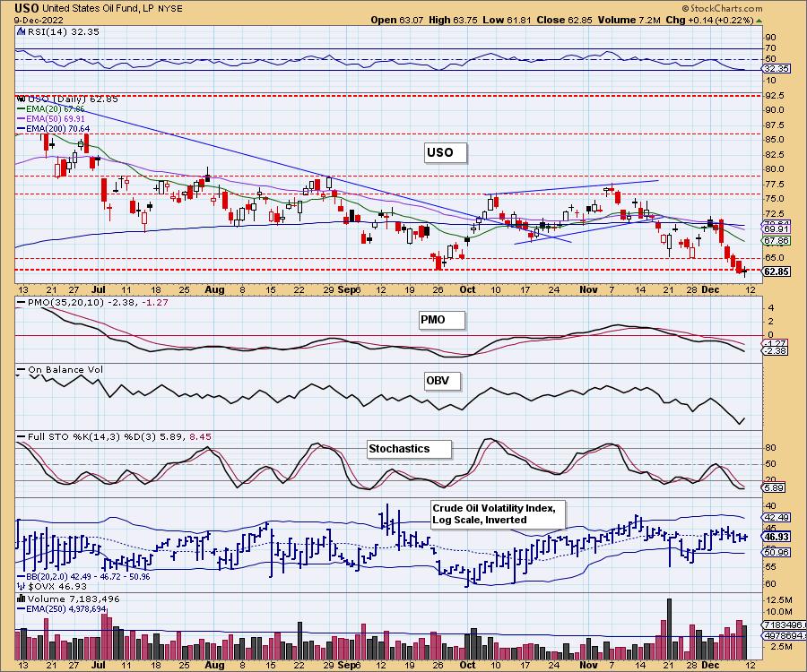
Task: Click the small chart icon before RSI(14)
Action: click(x=21, y=32)
